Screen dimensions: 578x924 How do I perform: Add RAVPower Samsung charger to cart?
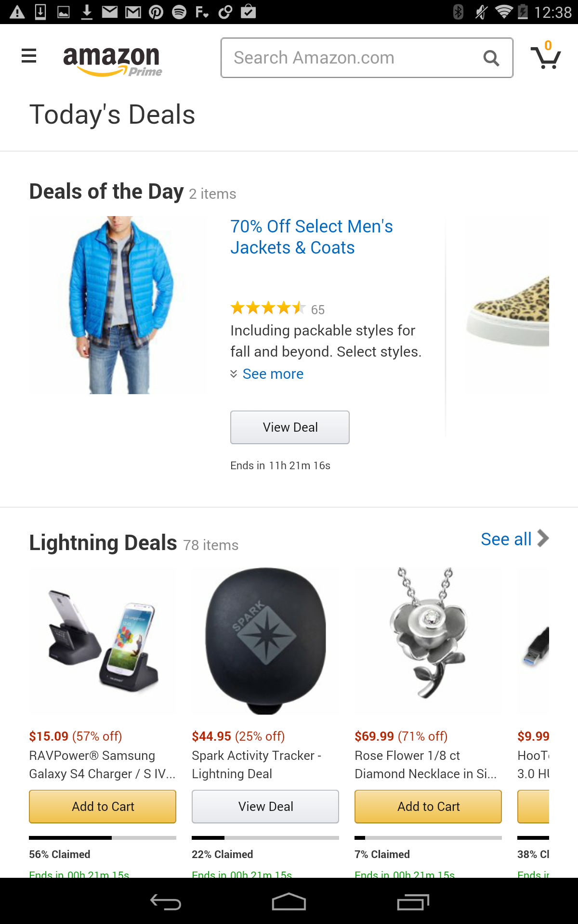click(103, 807)
